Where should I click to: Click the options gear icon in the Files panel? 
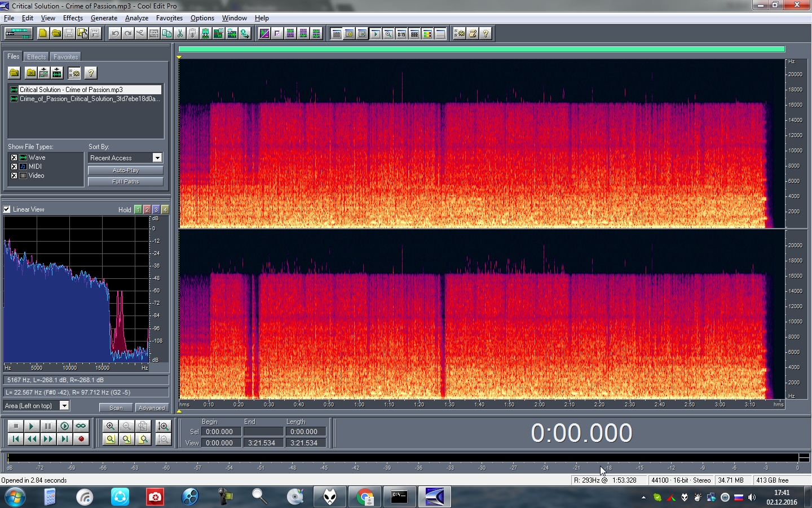click(x=74, y=73)
